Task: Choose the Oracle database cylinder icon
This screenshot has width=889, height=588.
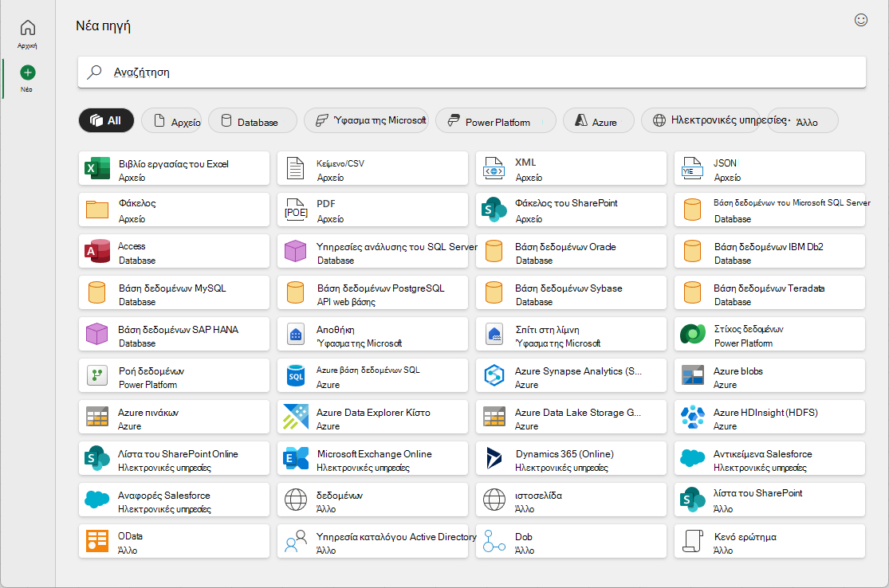Action: coord(494,251)
